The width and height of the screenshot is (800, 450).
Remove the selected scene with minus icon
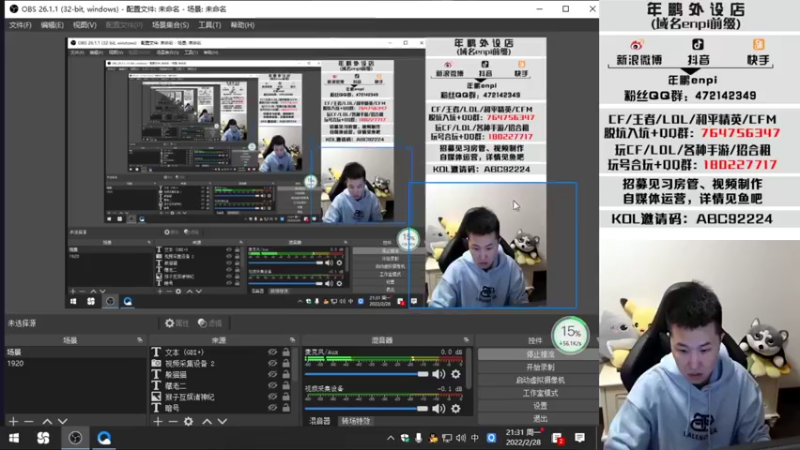point(29,421)
